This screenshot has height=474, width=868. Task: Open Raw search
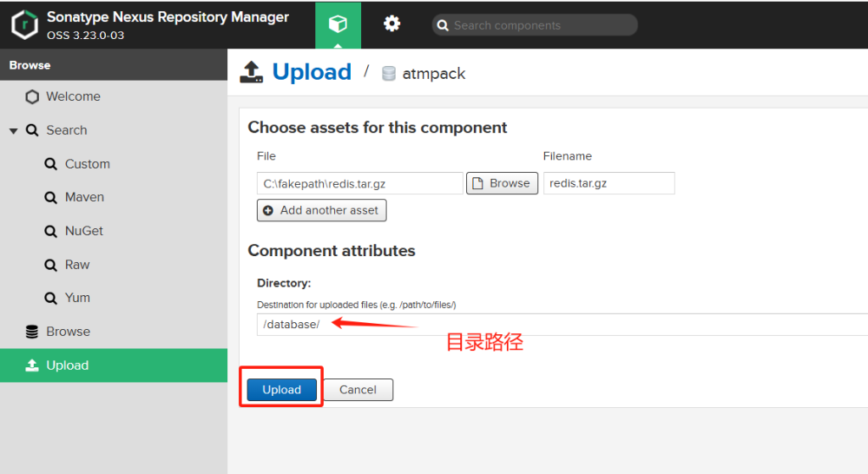point(77,265)
